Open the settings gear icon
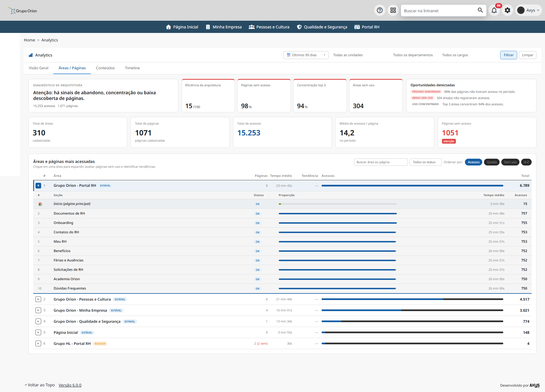Screen dimensions: 545x392 coord(508,11)
